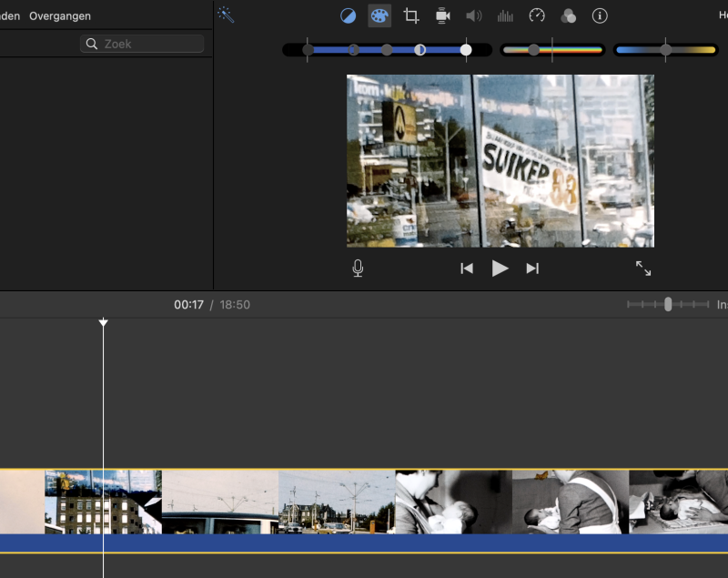
Task: Click the microphone voiceover icon
Action: coord(359,269)
